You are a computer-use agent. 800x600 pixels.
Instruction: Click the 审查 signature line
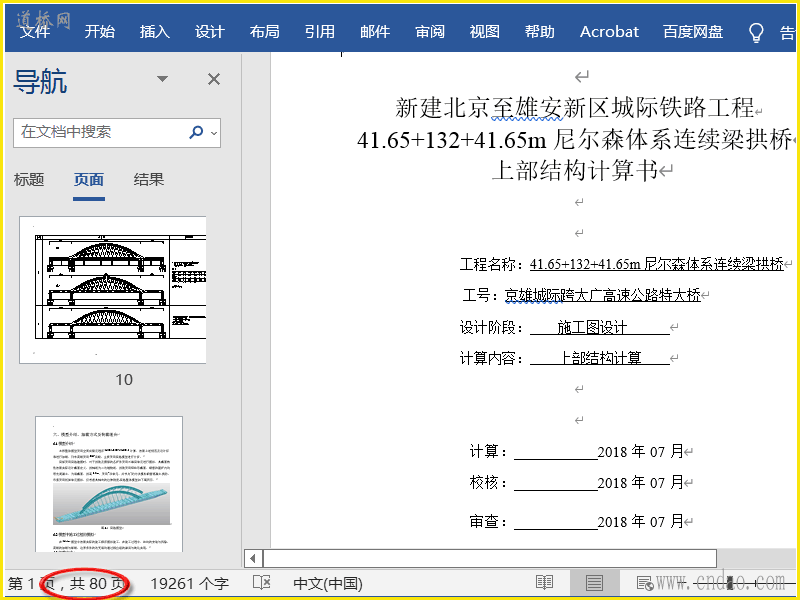pyautogui.click(x=556, y=522)
